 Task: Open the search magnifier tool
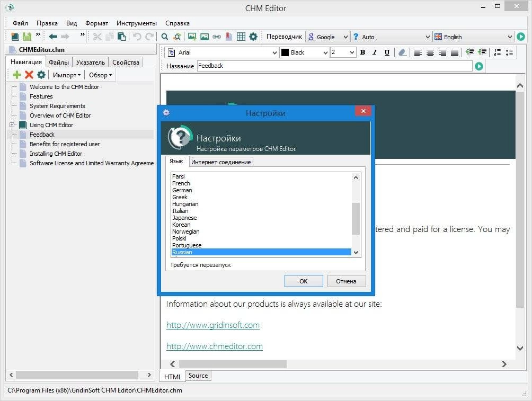point(165,37)
